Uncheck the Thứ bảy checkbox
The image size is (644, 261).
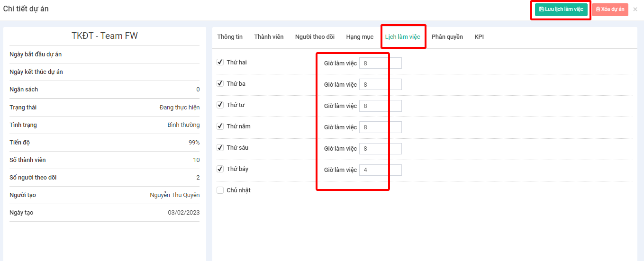point(220,169)
